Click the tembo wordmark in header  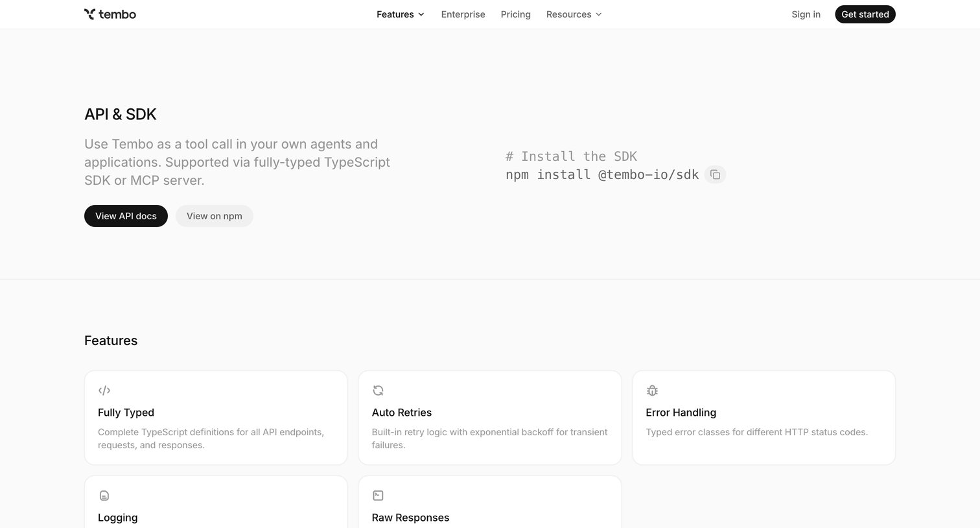(x=117, y=14)
